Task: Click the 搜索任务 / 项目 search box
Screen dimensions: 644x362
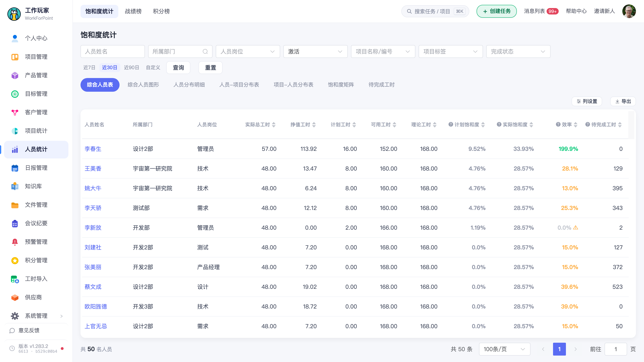Action: point(435,11)
